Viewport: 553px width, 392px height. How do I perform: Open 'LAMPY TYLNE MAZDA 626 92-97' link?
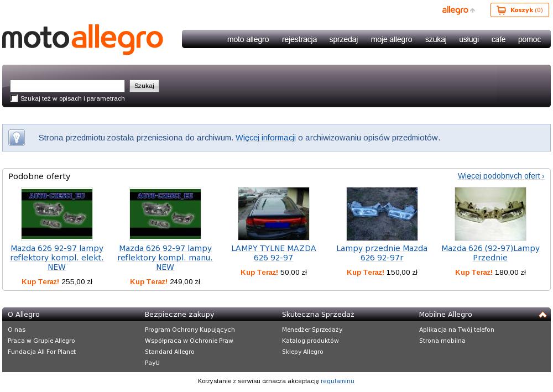pyautogui.click(x=274, y=253)
